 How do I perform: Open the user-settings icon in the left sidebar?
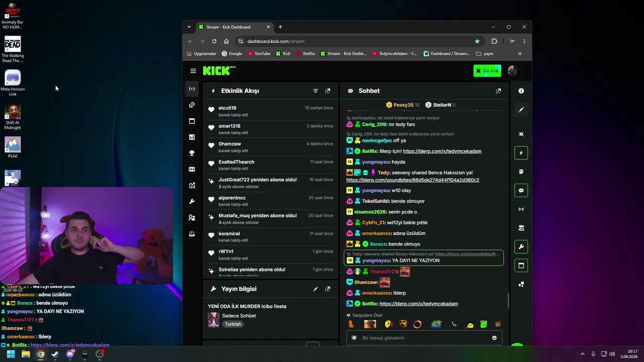tap(192, 218)
